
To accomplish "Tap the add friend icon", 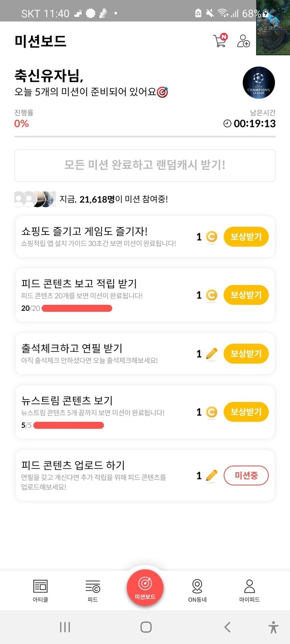I will tap(243, 41).
